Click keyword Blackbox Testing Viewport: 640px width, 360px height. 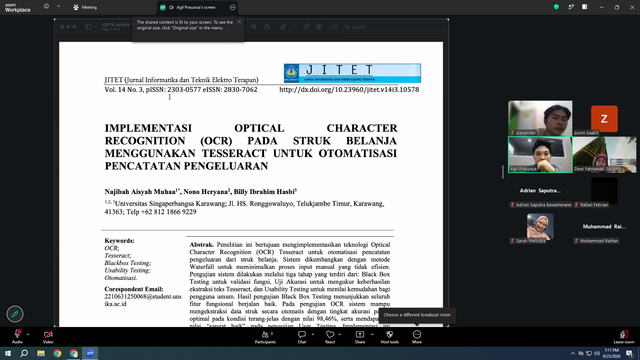click(x=127, y=263)
